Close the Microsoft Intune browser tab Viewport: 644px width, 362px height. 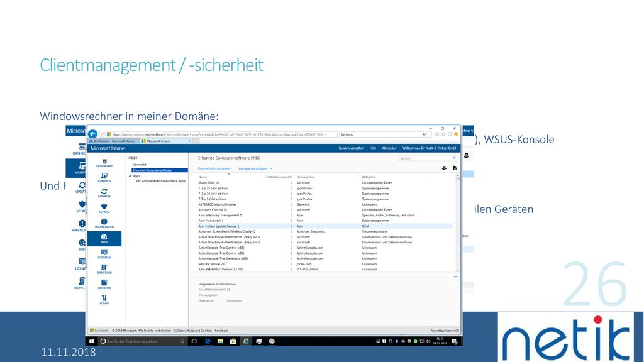pyautogui.click(x=189, y=141)
